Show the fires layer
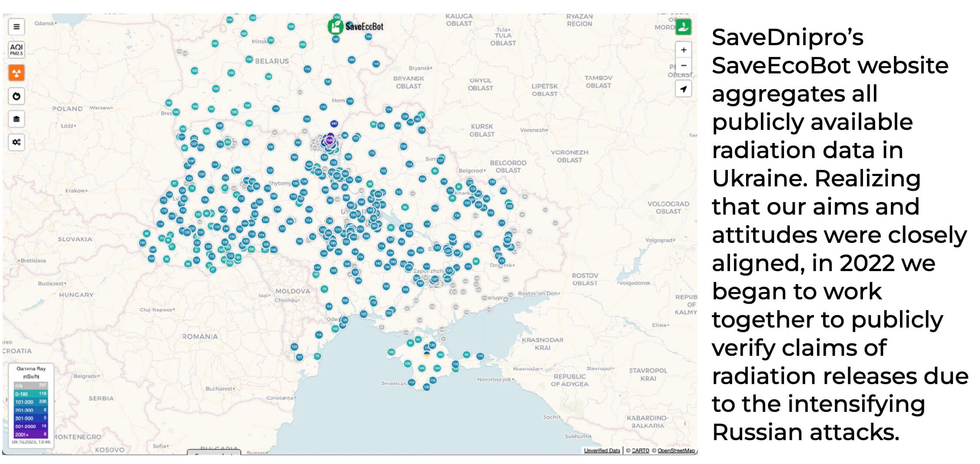This screenshot has height=464, width=980. (17, 96)
